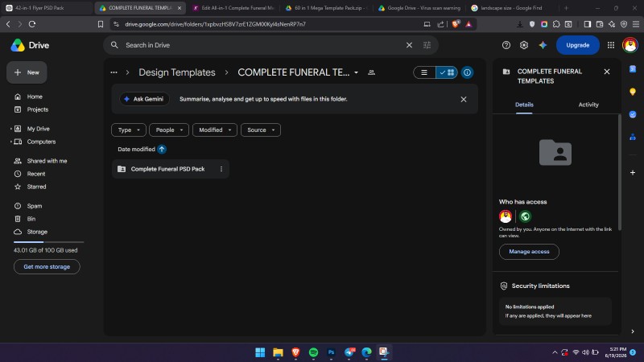Show hidden breadcrumb folders ellipsis
The width and height of the screenshot is (644, 362).
114,72
